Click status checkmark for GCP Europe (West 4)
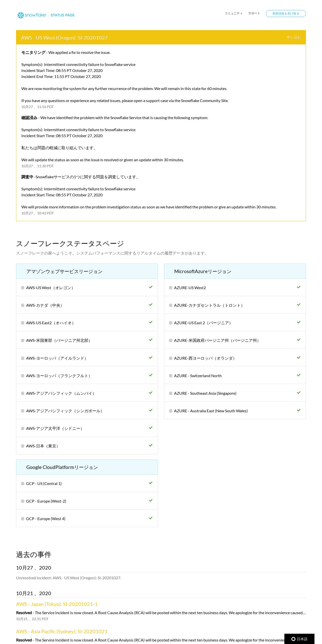Screen dimensions: 322x644 pyautogui.click(x=151, y=518)
